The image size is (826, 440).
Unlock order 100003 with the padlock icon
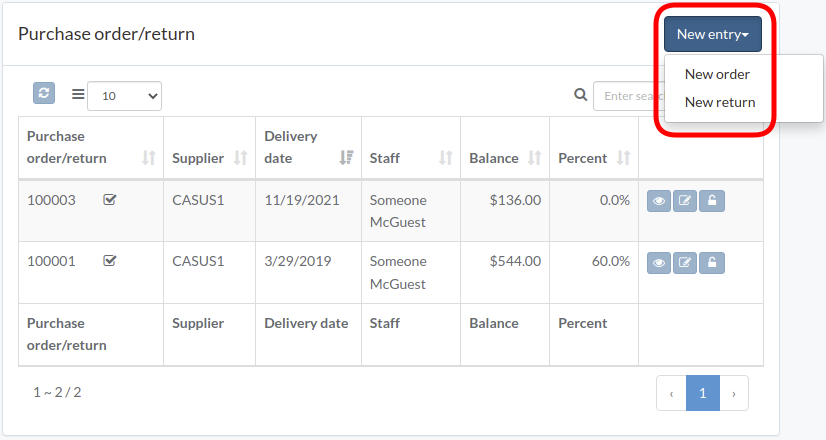(x=712, y=201)
